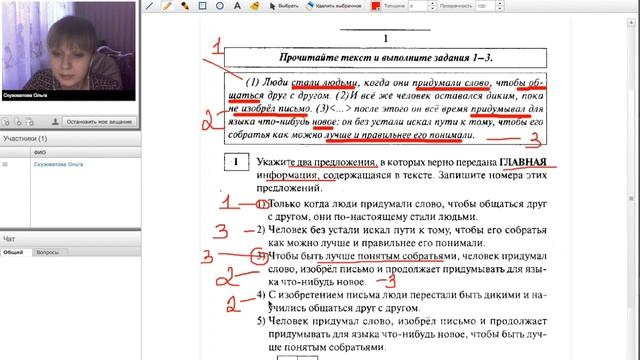Click the whiteboard scrollbar up arrow
640x360 pixels.
[x=631, y=23]
